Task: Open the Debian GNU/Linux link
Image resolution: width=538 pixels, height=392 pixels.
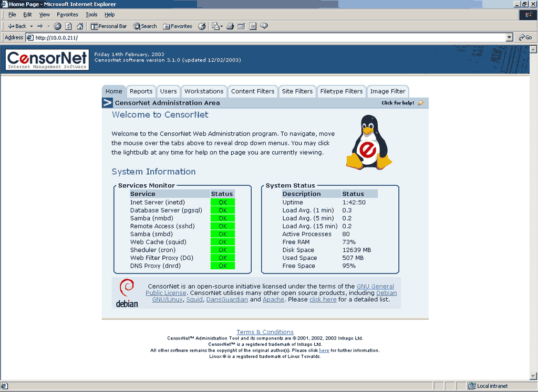Action: pos(386,293)
